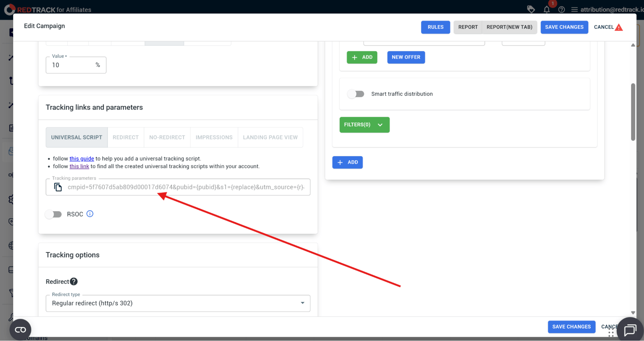Click the blue ADD stream button

(x=347, y=162)
